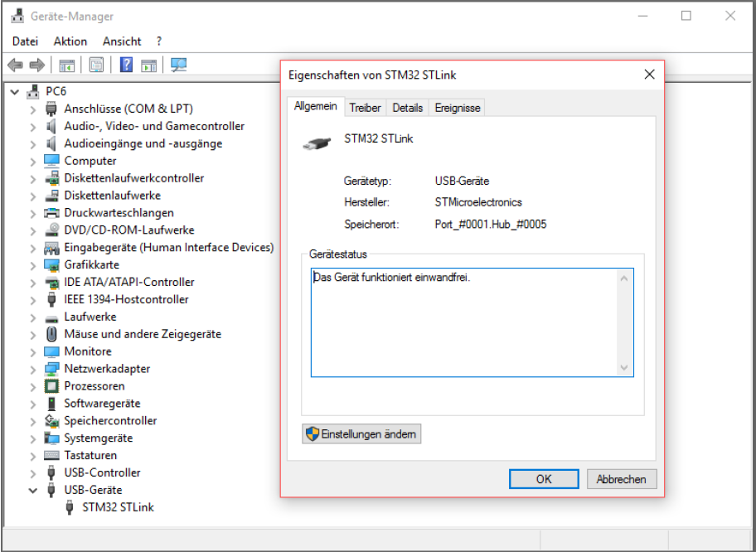The image size is (756, 552).
Task: Click the IEEE 1394-Hostcontroller icon
Action: coord(51,299)
